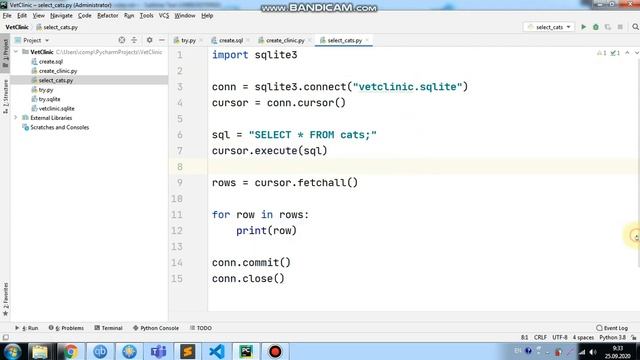Open the Python Console tool window

156,328
